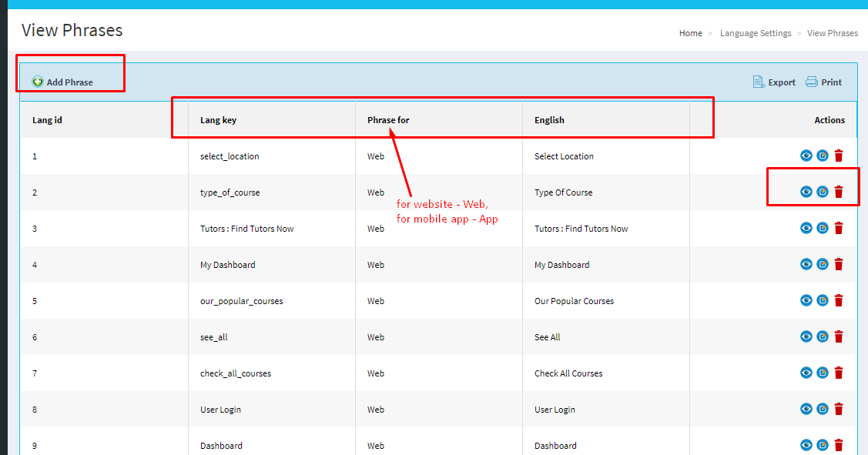
Task: Click the Print printer icon
Action: pyautogui.click(x=811, y=82)
